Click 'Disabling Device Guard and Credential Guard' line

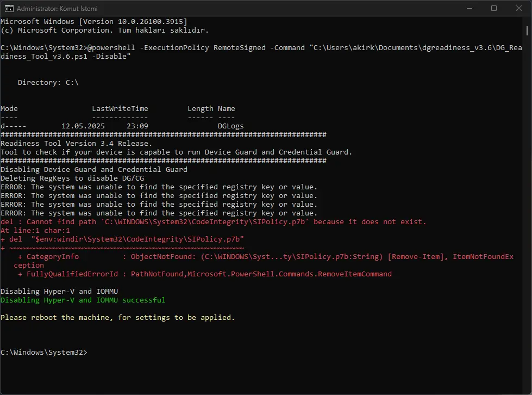(x=94, y=169)
